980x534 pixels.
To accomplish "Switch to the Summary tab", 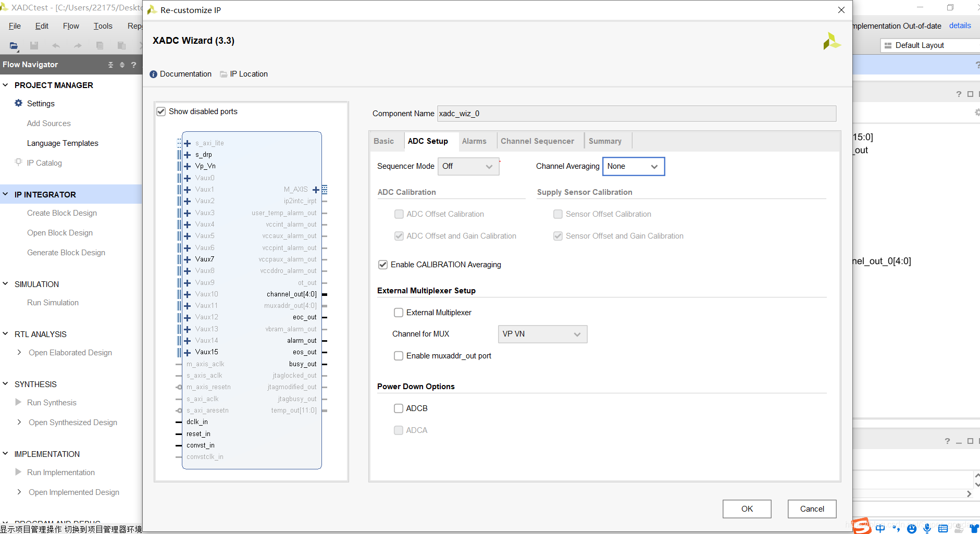I will pos(605,141).
